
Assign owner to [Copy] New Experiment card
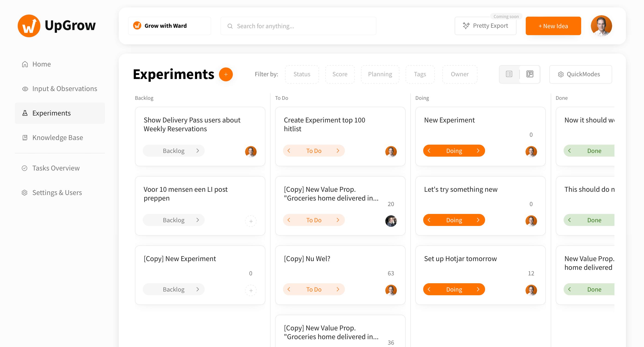pos(251,290)
